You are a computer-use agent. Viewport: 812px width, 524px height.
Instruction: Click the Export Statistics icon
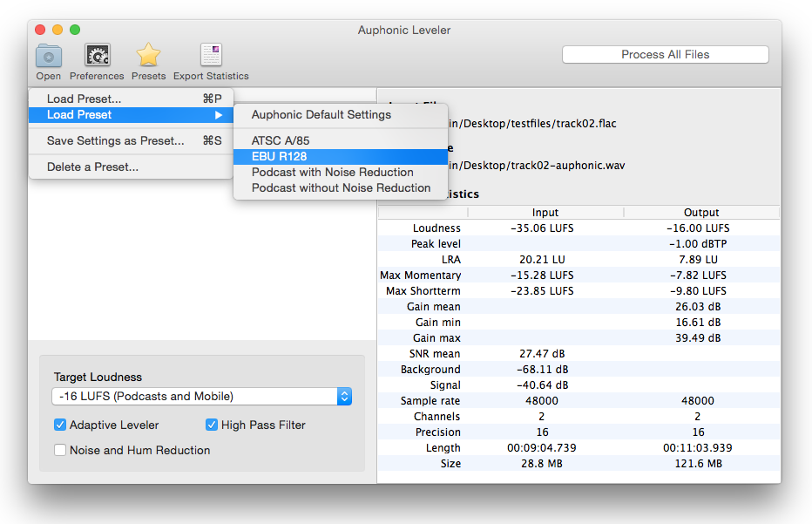(212, 55)
